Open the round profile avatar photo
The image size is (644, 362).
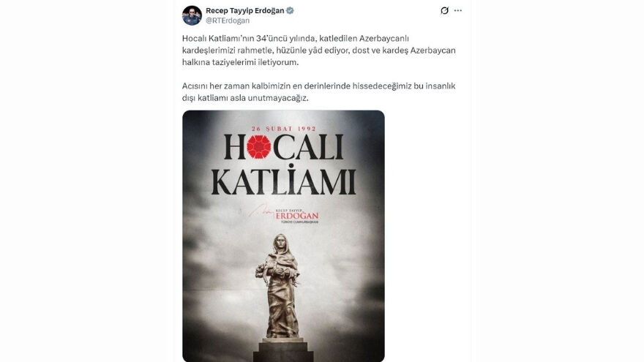pos(192,15)
